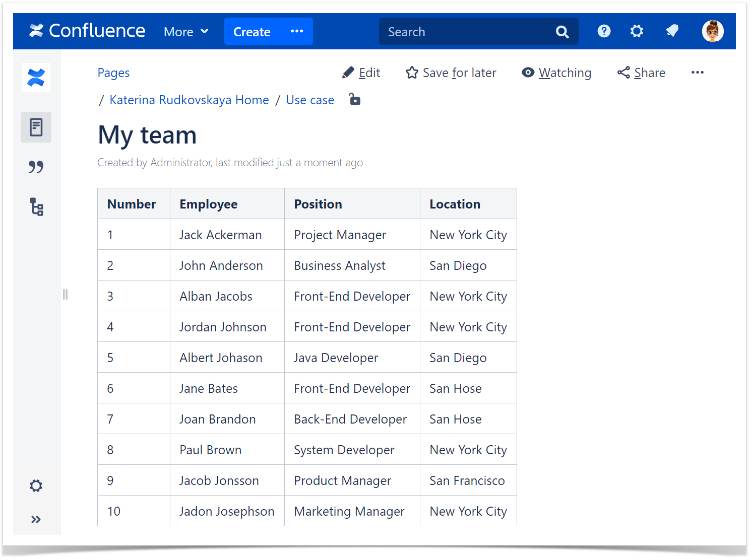Open the More dropdown menu
This screenshot has width=753, height=560.
pyautogui.click(x=186, y=32)
